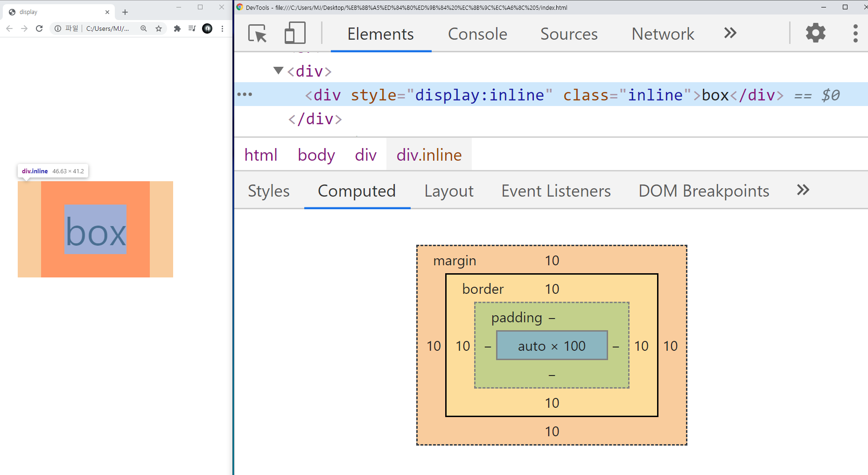Screen dimensions: 868x475
Task: Switch to the Elements panel
Action: click(x=381, y=34)
